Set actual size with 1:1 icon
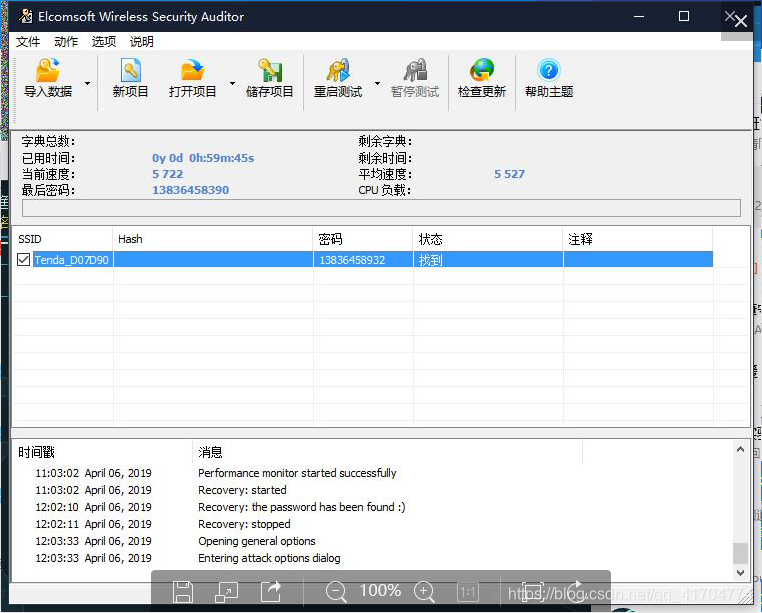The width and height of the screenshot is (762, 613). pos(468,592)
